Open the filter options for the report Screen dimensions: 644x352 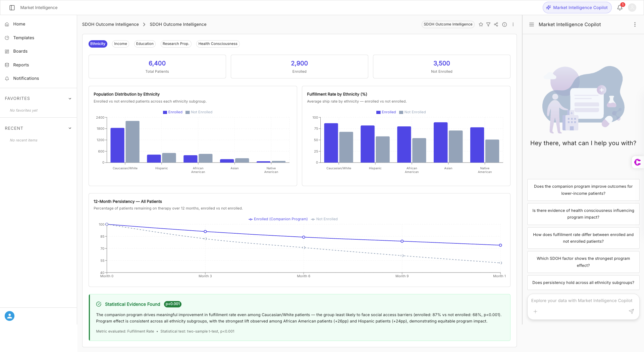(488, 24)
